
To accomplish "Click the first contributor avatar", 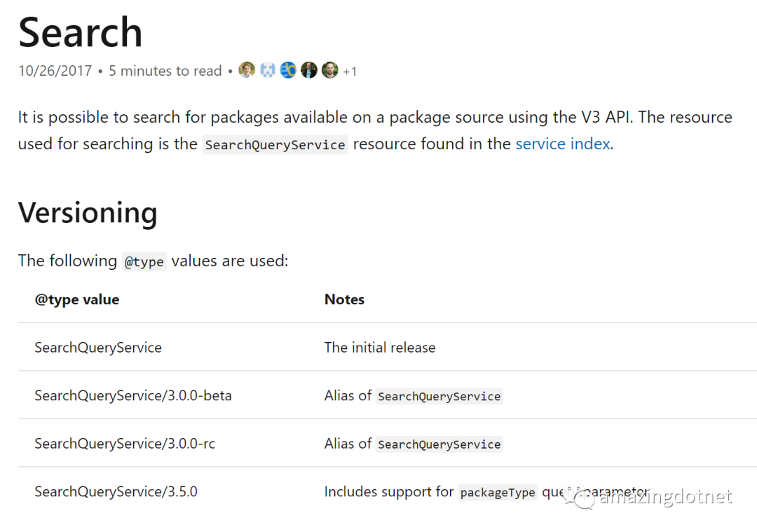I will tap(247, 70).
